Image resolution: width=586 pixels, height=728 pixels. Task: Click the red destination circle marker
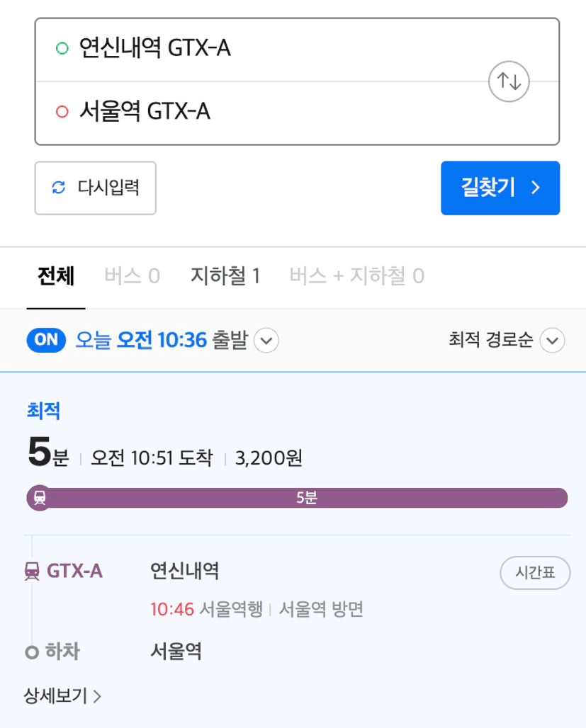62,111
